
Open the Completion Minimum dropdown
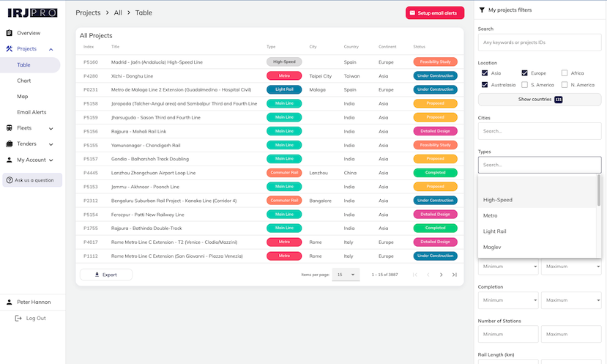507,300
